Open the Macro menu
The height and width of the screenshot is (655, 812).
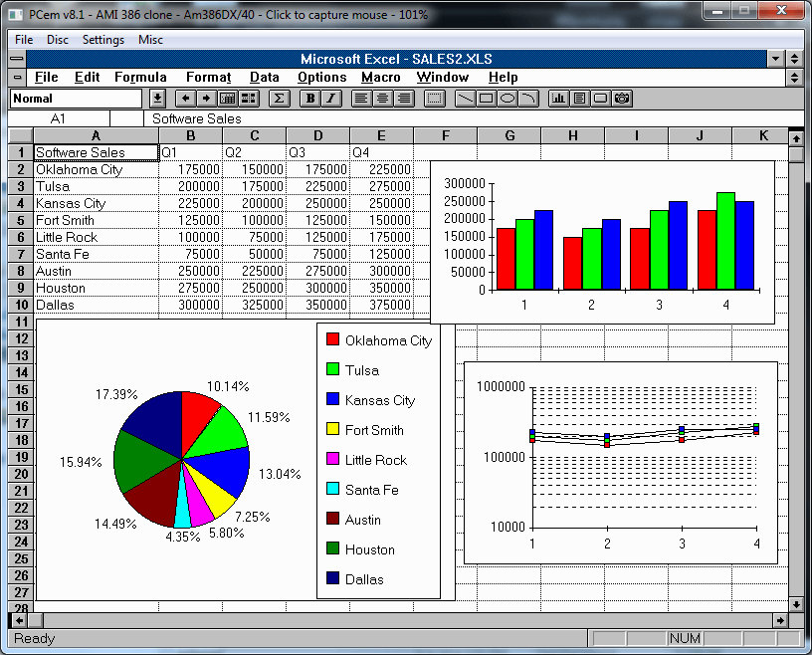(x=380, y=78)
